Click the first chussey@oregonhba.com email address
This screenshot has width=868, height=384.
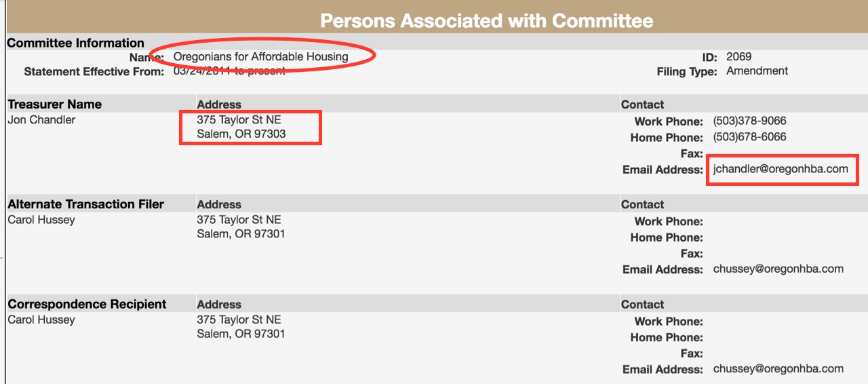[x=778, y=269]
